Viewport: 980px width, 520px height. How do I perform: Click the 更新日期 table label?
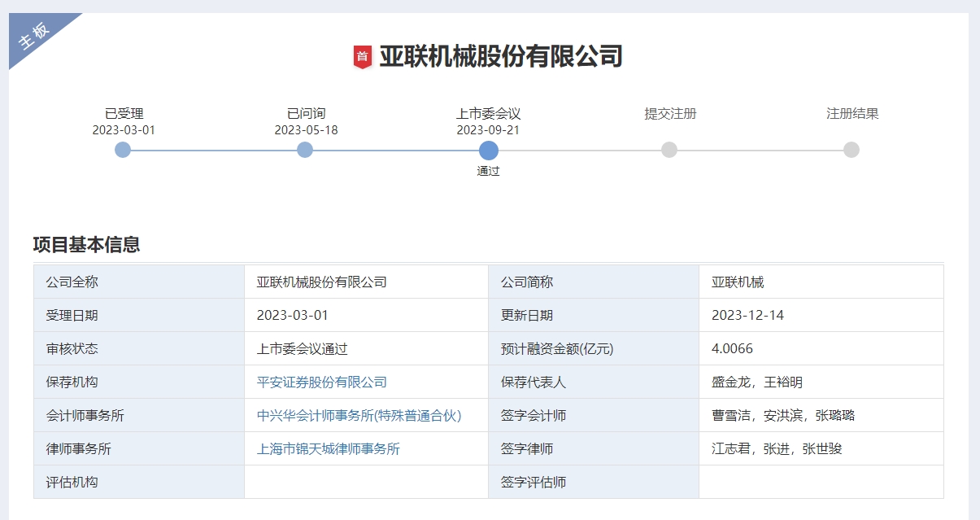[x=527, y=316]
